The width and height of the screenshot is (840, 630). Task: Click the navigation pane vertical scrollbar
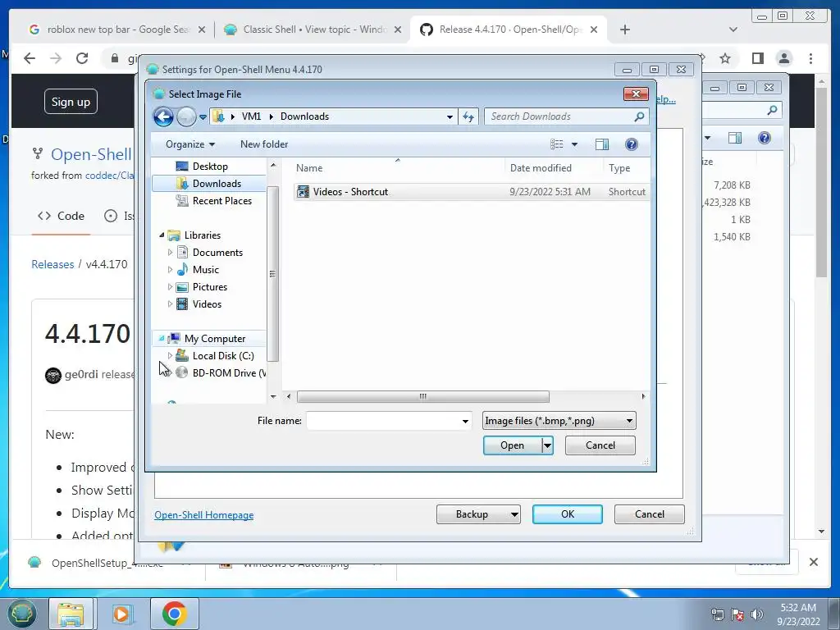(272, 274)
